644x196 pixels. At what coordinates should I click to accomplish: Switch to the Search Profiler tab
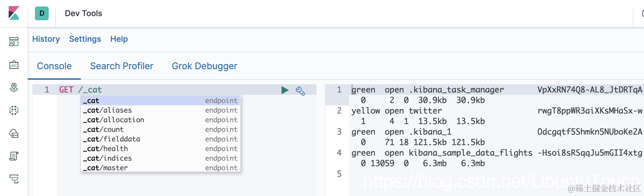pos(122,66)
